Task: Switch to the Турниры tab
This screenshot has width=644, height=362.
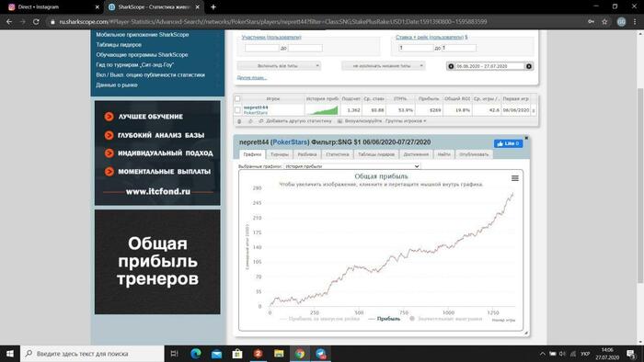Action: tap(280, 154)
